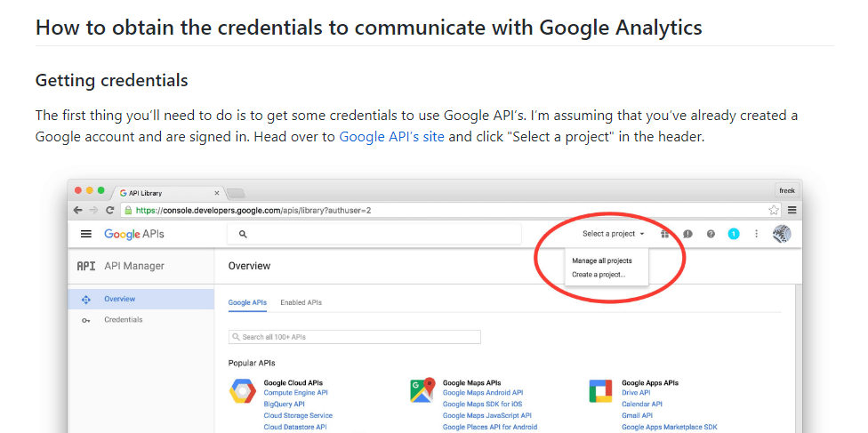Choose Create a project from the menu
The height and width of the screenshot is (433, 868).
(599, 275)
